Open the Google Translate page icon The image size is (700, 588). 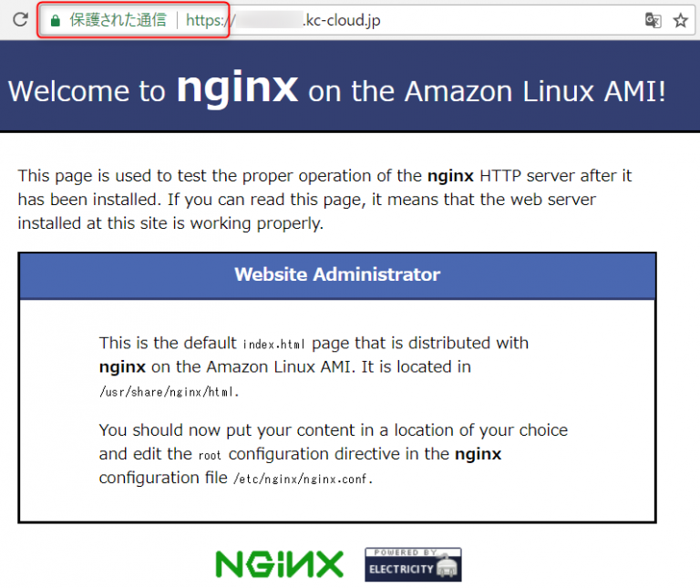click(654, 20)
